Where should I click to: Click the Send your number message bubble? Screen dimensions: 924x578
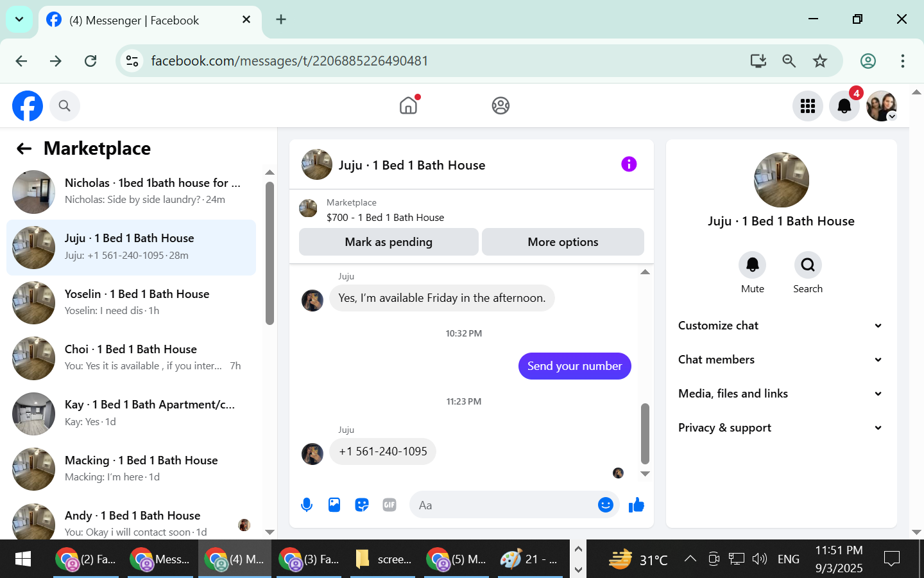tap(575, 366)
